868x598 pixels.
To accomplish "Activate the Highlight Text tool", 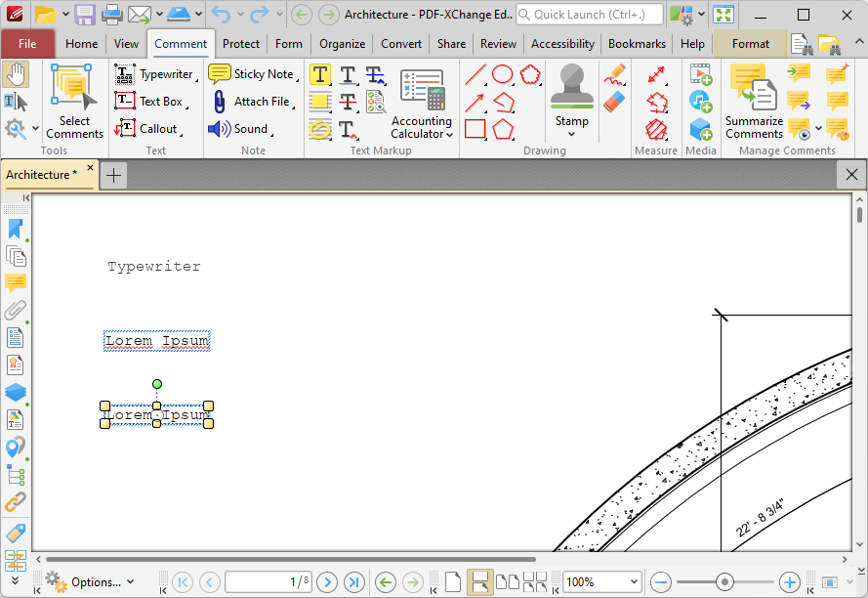I will (320, 74).
